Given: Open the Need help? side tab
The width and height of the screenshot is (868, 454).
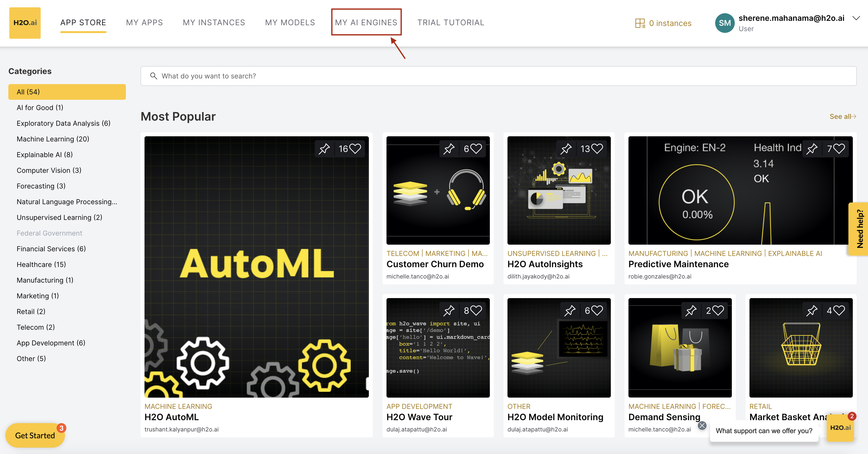Looking at the screenshot, I should click(859, 229).
